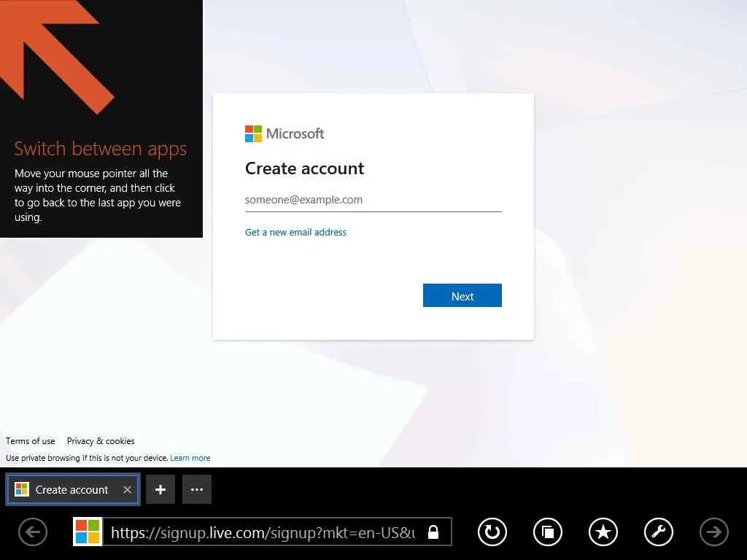Open tab tools ellipsis menu
Viewport: 747px width, 560px height.
pos(197,489)
